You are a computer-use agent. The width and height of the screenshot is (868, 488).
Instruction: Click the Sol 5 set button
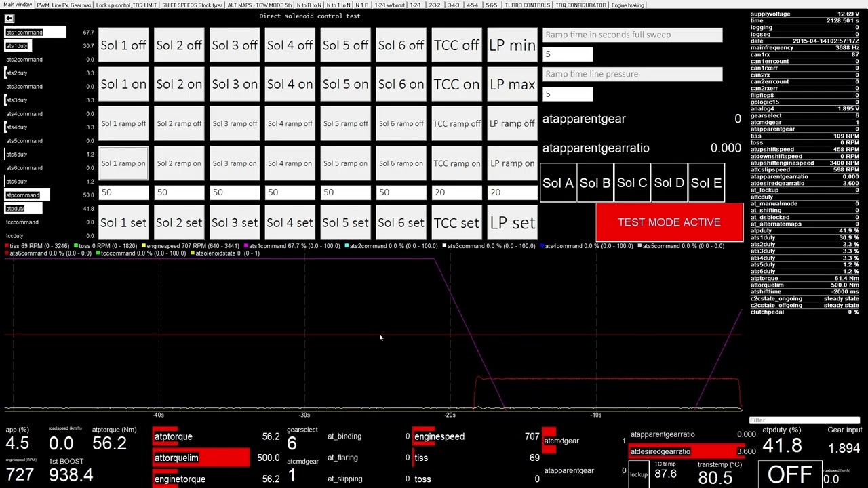click(346, 223)
